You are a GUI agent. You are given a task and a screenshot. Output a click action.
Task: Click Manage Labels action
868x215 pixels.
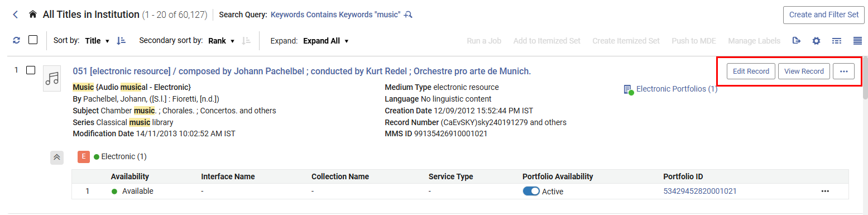[754, 41]
